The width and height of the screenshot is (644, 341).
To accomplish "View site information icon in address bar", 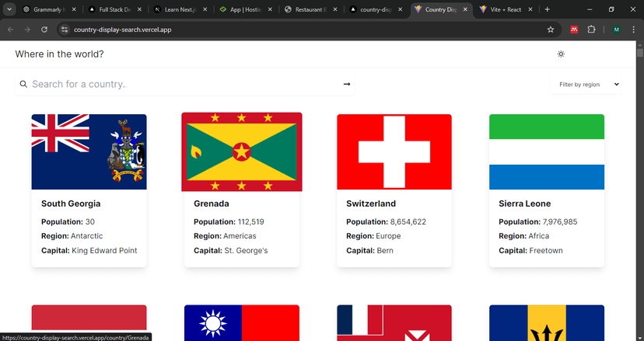I will point(64,30).
